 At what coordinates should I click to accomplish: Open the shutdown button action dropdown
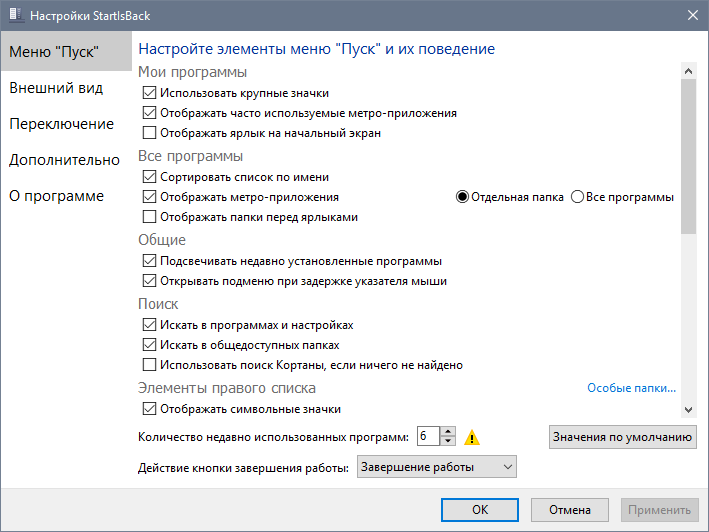coord(436,467)
